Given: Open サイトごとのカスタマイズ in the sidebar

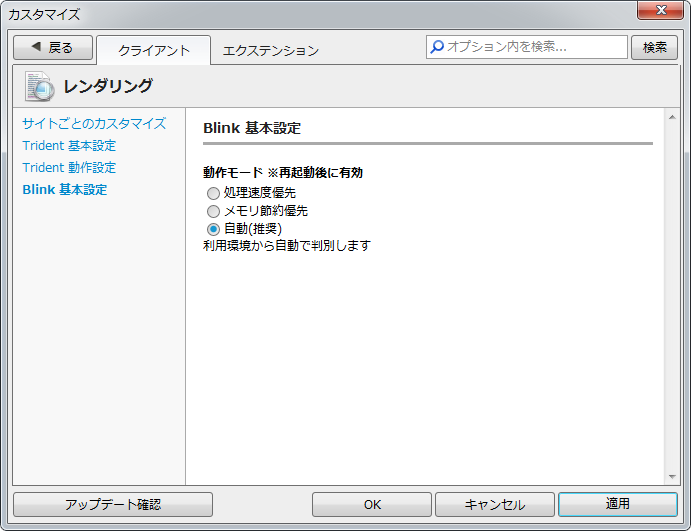Looking at the screenshot, I should (94, 123).
